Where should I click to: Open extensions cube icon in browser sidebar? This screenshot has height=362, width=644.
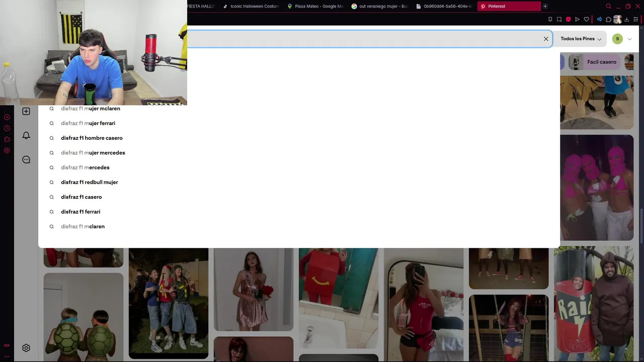tap(7, 139)
